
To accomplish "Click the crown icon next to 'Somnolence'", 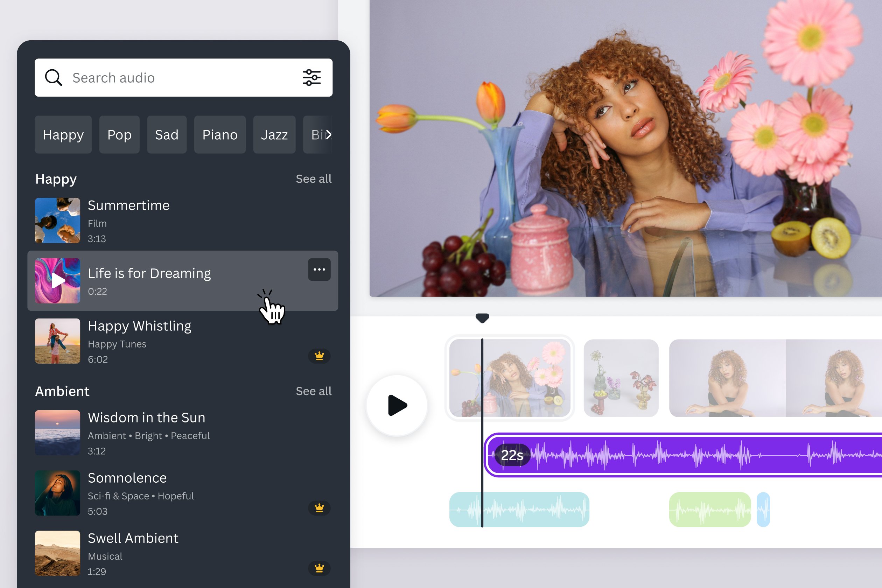I will (319, 508).
